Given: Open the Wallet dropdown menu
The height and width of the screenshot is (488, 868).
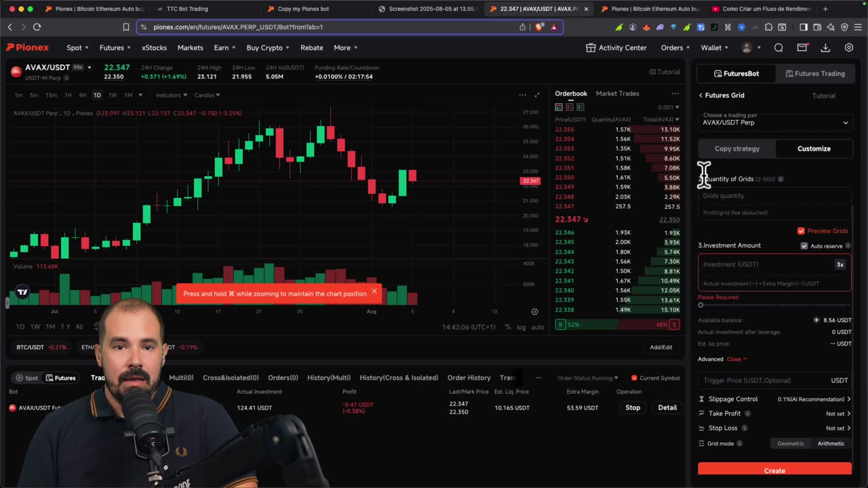Looking at the screenshot, I should click(715, 47).
